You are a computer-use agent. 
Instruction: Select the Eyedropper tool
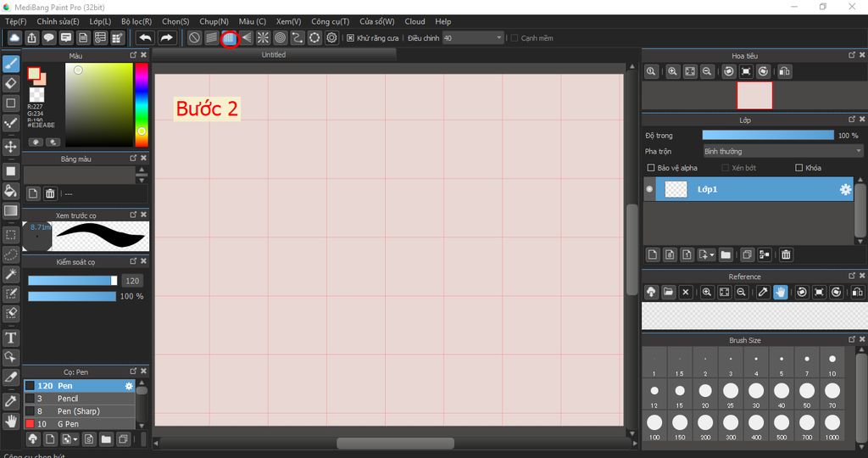click(10, 401)
